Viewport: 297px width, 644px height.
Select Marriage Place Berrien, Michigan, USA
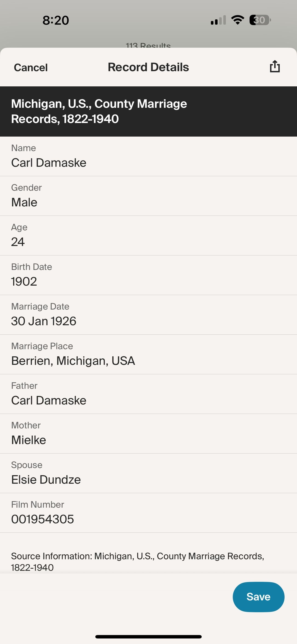click(x=73, y=360)
